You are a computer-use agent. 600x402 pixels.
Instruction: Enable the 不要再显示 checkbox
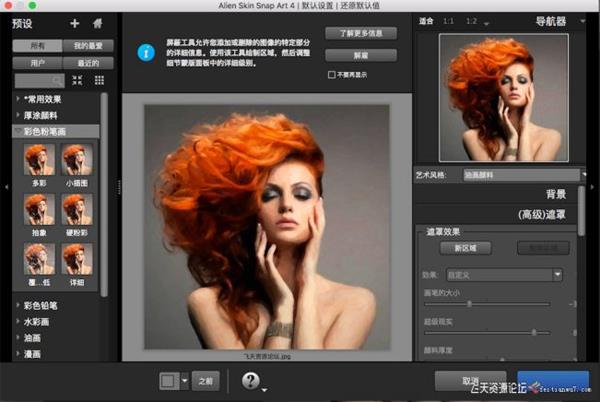(332, 74)
